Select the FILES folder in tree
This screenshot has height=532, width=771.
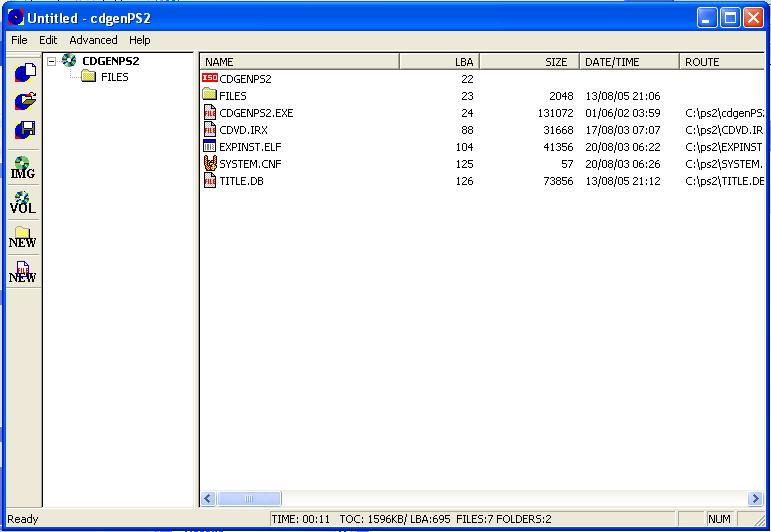pyautogui.click(x=114, y=77)
